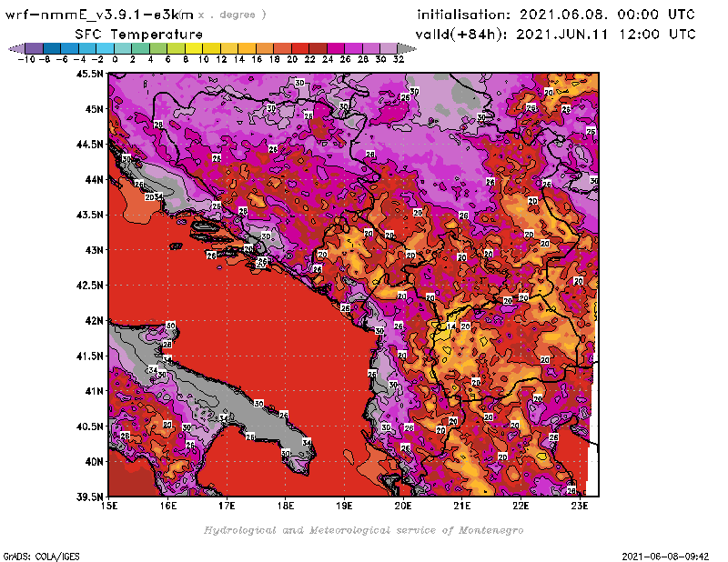Click the '23E' longitude axis label
The height and width of the screenshot is (562, 728).
pos(580,506)
